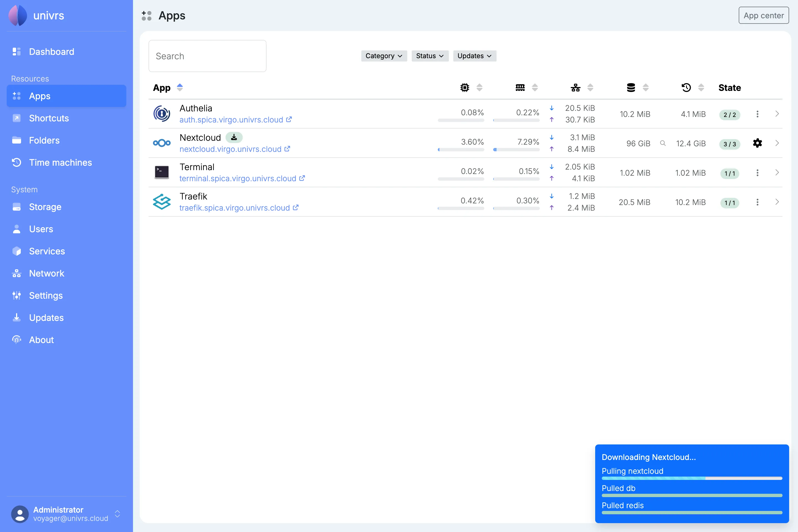Expand the Category filter dropdown

(x=384, y=56)
